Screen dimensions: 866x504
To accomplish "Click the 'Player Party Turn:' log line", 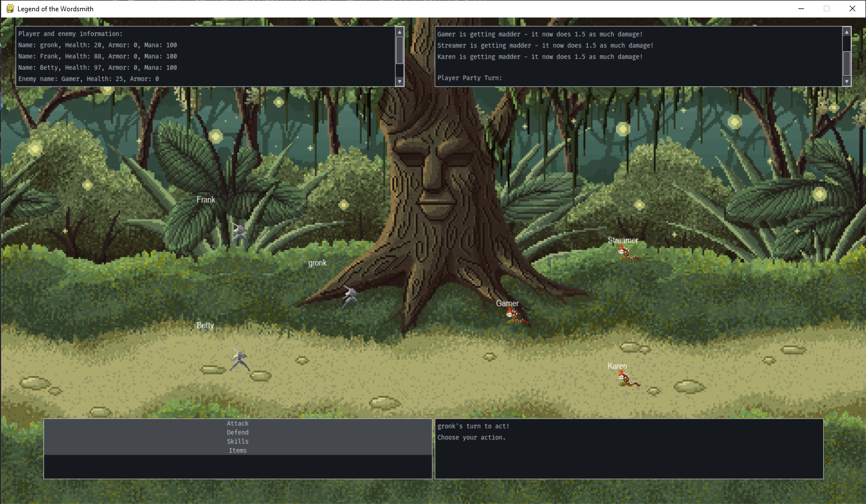I will [469, 78].
